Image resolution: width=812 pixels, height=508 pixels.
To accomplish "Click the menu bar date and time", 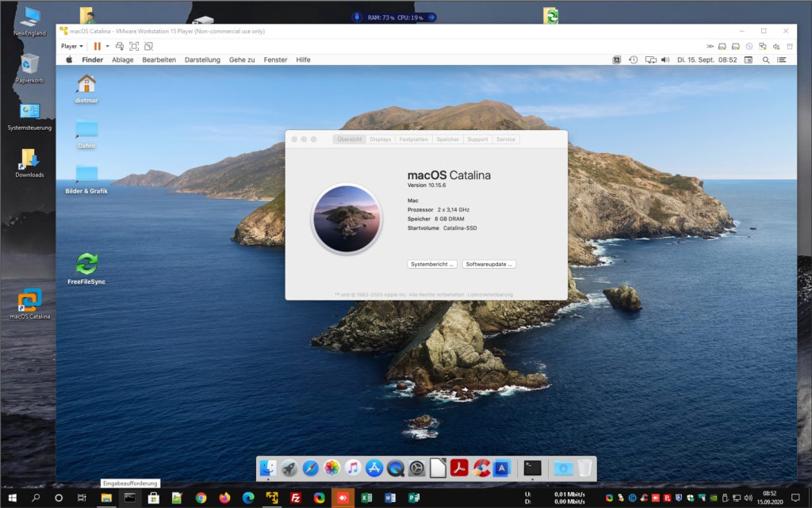I will (x=707, y=60).
